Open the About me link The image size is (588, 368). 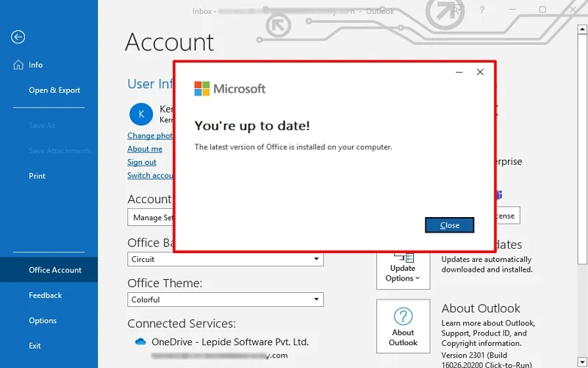[x=145, y=149]
